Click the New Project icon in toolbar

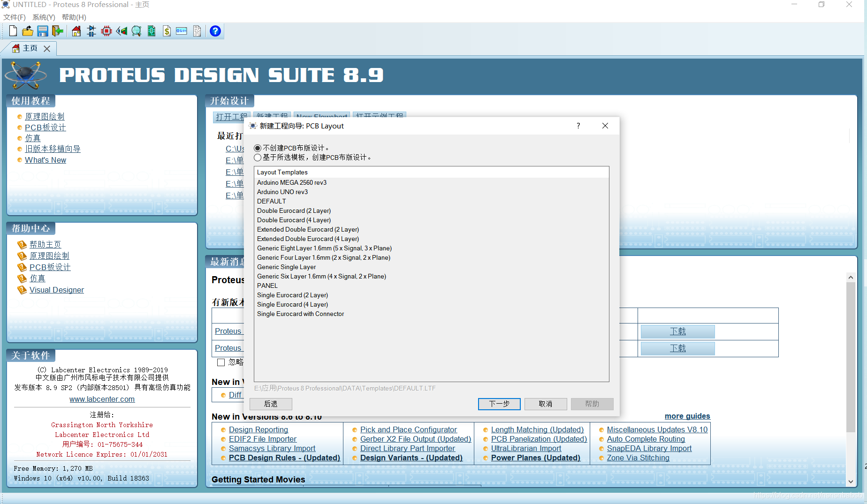tap(13, 31)
